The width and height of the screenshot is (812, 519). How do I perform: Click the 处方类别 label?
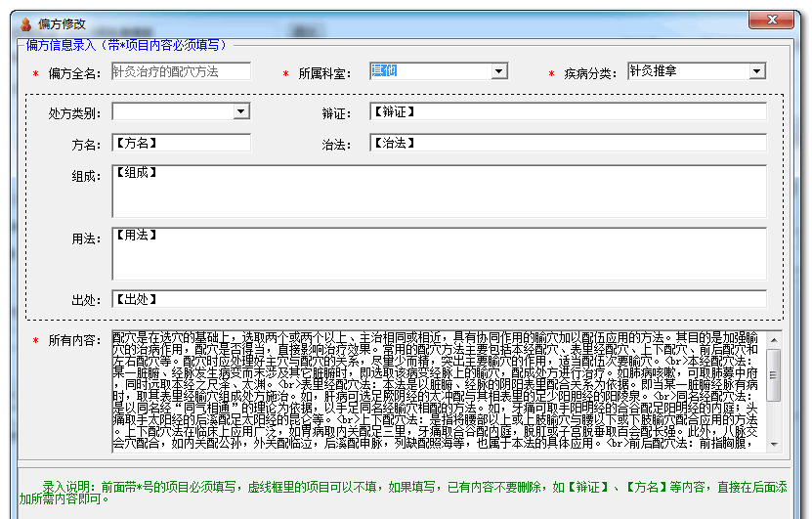click(74, 113)
